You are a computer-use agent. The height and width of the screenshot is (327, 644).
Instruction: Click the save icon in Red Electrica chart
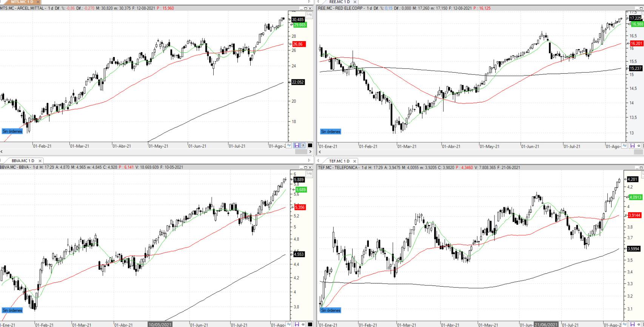pos(633,146)
